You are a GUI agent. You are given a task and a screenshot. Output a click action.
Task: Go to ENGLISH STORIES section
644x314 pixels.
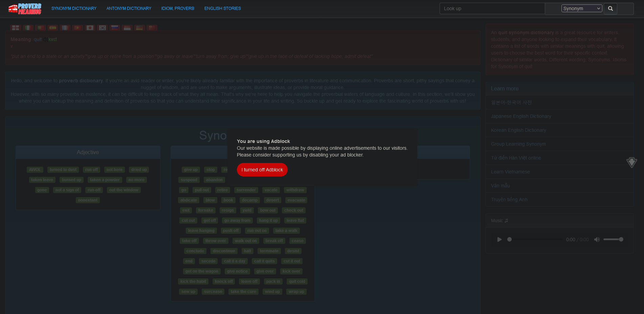(222, 8)
